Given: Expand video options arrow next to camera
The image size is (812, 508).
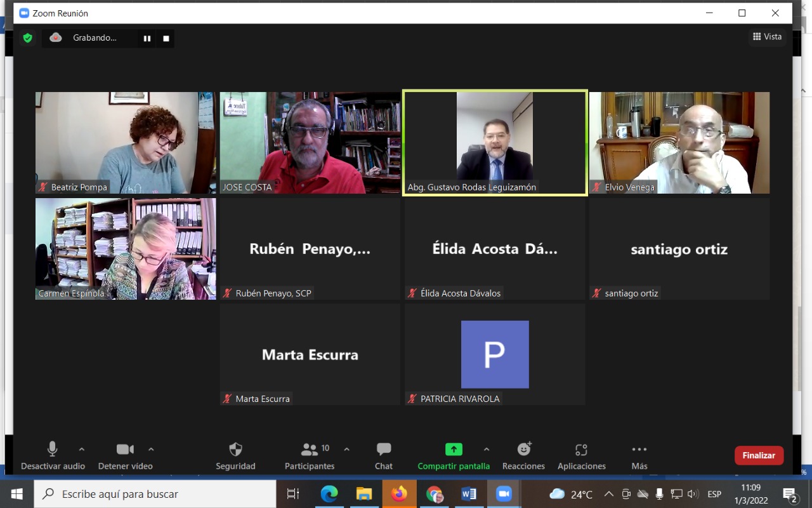Looking at the screenshot, I should point(151,450).
